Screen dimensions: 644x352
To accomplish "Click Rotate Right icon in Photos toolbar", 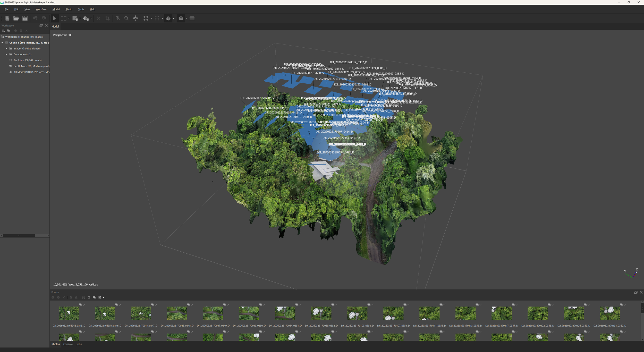I will [x=76, y=297].
